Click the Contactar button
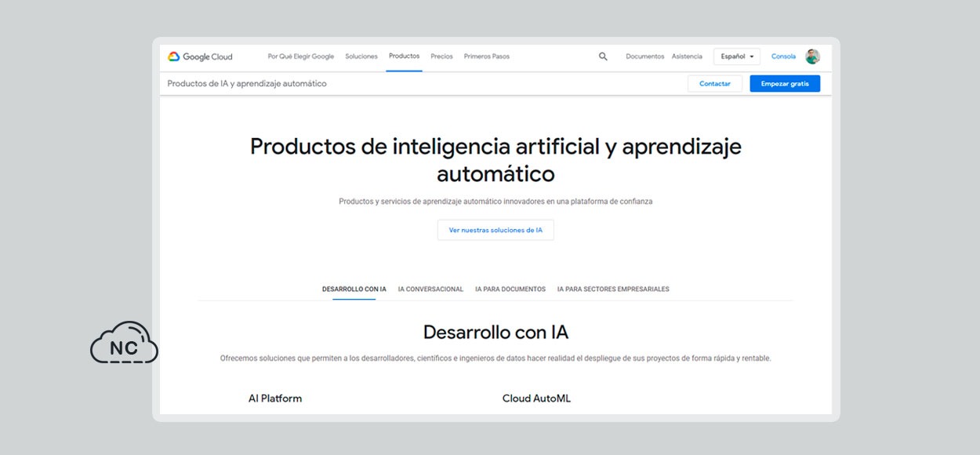Image resolution: width=980 pixels, height=455 pixels. coord(715,84)
